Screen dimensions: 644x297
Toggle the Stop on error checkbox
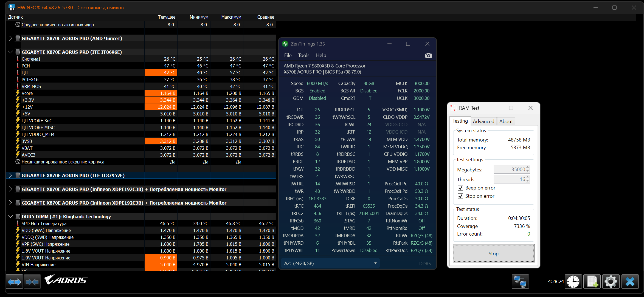(x=461, y=196)
